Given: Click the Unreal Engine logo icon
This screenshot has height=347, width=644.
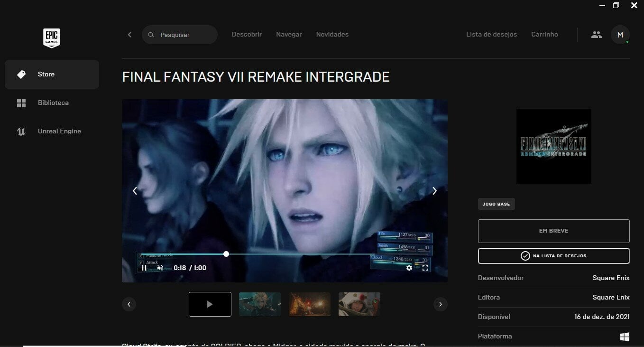Looking at the screenshot, I should 21,131.
